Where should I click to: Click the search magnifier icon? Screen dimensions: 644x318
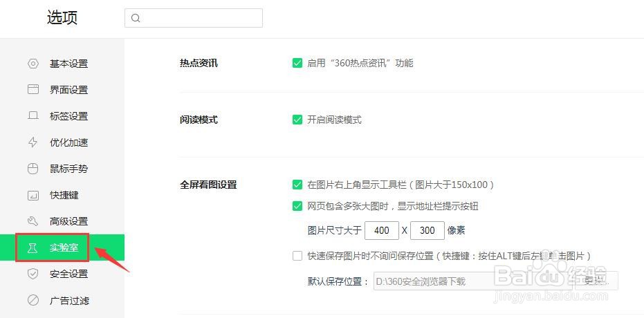pyautogui.click(x=136, y=18)
